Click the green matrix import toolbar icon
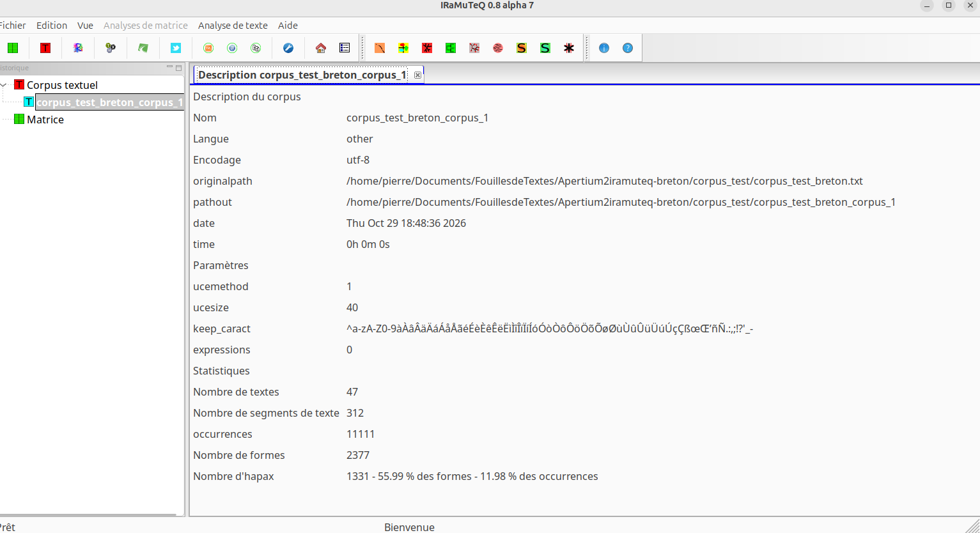The image size is (980, 533). [13, 48]
